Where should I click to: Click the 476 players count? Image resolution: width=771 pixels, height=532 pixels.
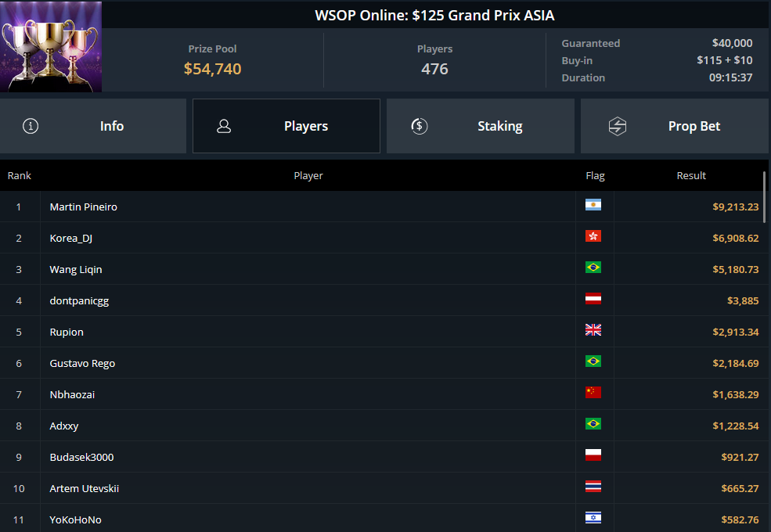pyautogui.click(x=434, y=69)
